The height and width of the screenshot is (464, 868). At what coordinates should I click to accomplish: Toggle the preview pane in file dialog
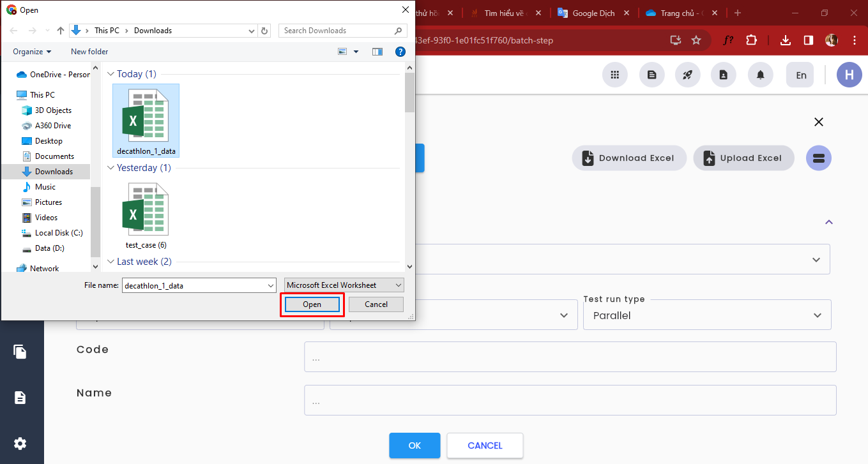pyautogui.click(x=377, y=52)
